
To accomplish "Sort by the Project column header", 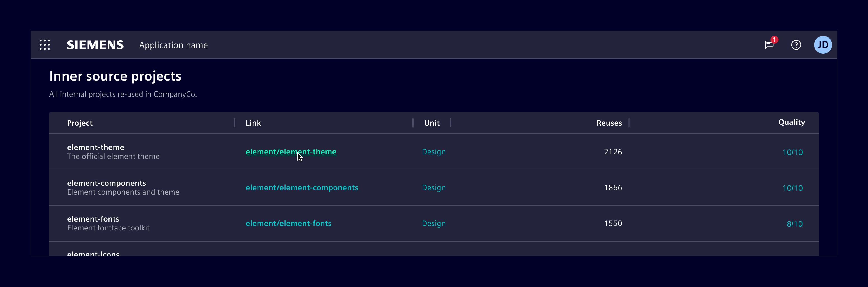I will tap(80, 123).
